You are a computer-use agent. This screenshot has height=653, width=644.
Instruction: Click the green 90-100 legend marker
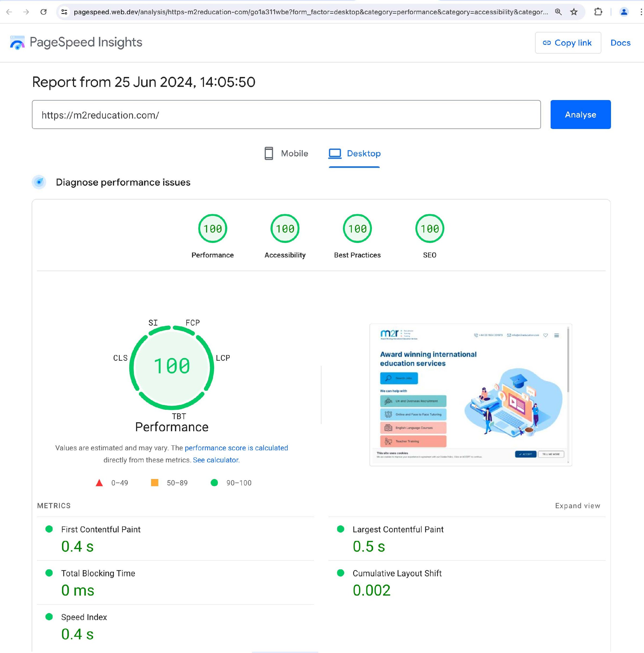(214, 483)
